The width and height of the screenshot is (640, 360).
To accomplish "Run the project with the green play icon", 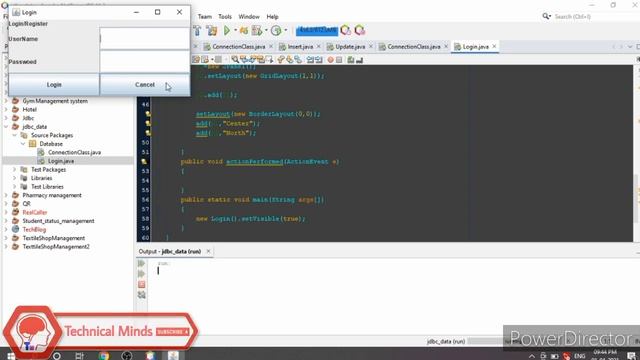I will (x=227, y=30).
